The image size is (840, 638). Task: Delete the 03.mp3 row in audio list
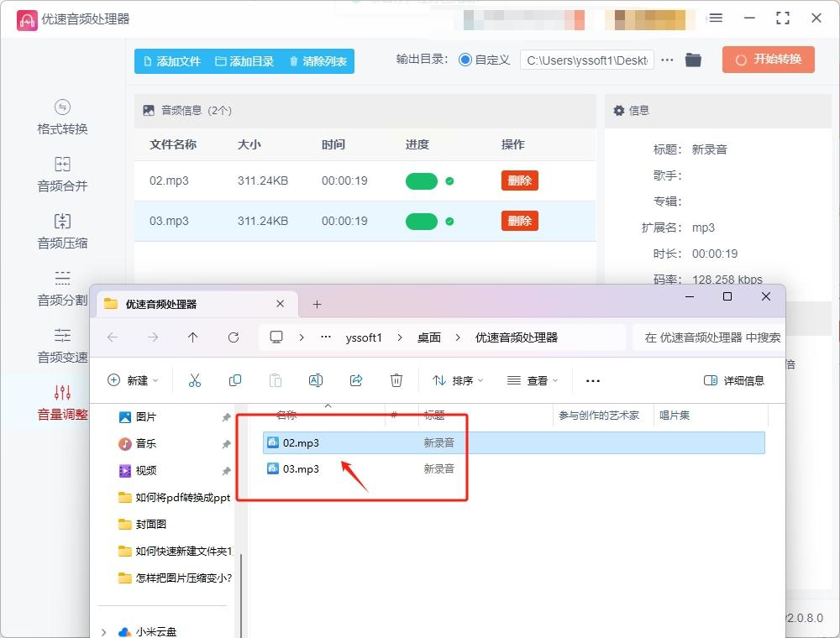520,221
